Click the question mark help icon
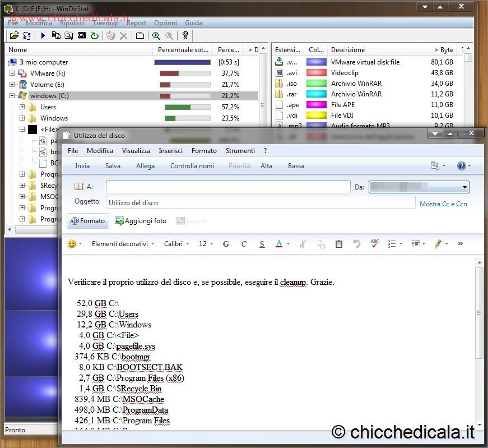 point(185,36)
